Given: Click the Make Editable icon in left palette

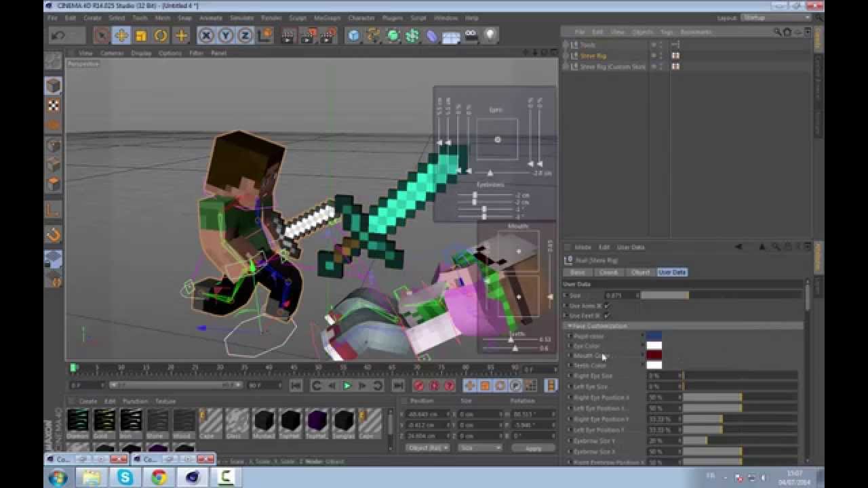Looking at the screenshot, I should [54, 62].
